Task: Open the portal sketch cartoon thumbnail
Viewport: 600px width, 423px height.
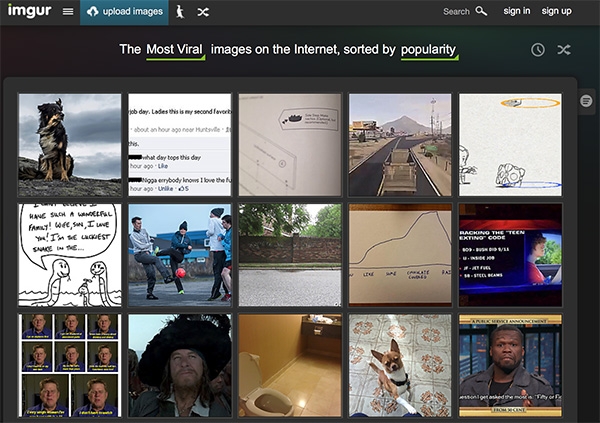Action: 510,145
